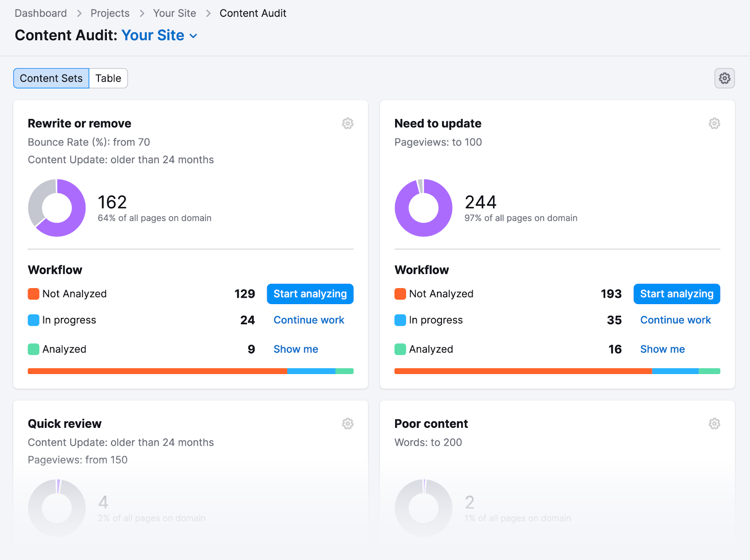750x560 pixels.
Task: Select the Content Sets tab
Action: click(51, 78)
